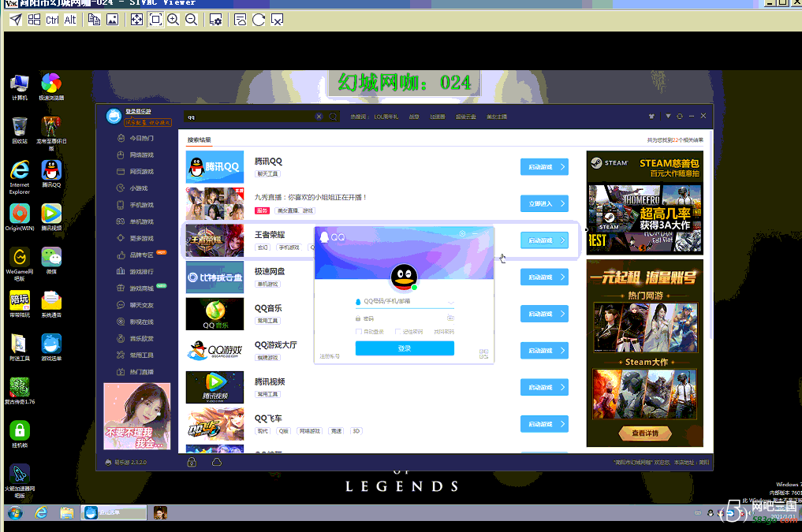Launch QQ音乐 with its 启动游戏 button
This screenshot has height=532, width=802.
pyautogui.click(x=544, y=314)
